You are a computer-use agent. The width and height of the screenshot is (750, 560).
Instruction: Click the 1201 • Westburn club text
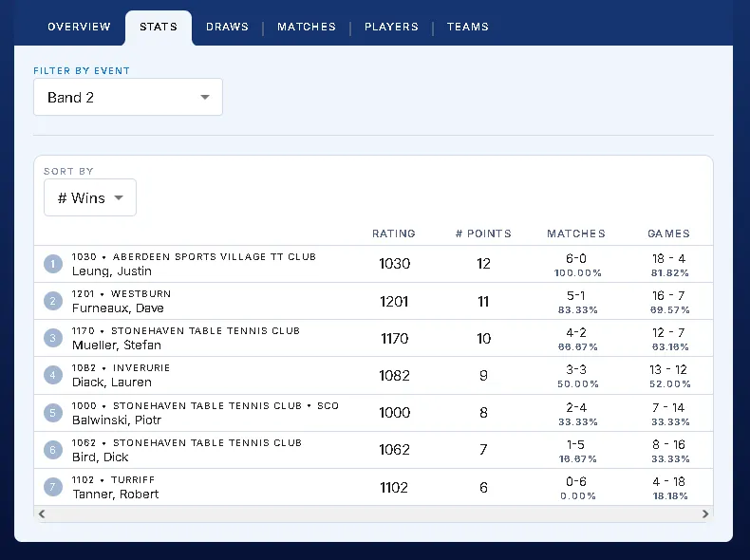(x=121, y=293)
